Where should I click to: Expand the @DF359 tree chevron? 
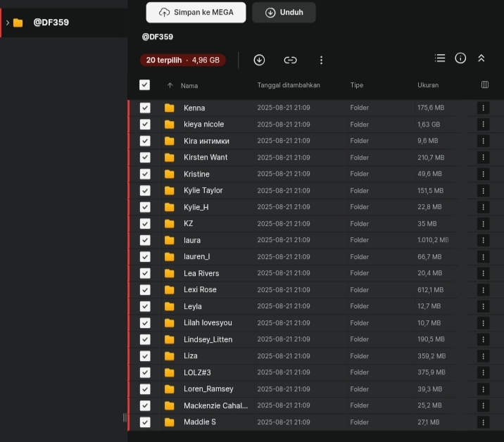click(8, 23)
